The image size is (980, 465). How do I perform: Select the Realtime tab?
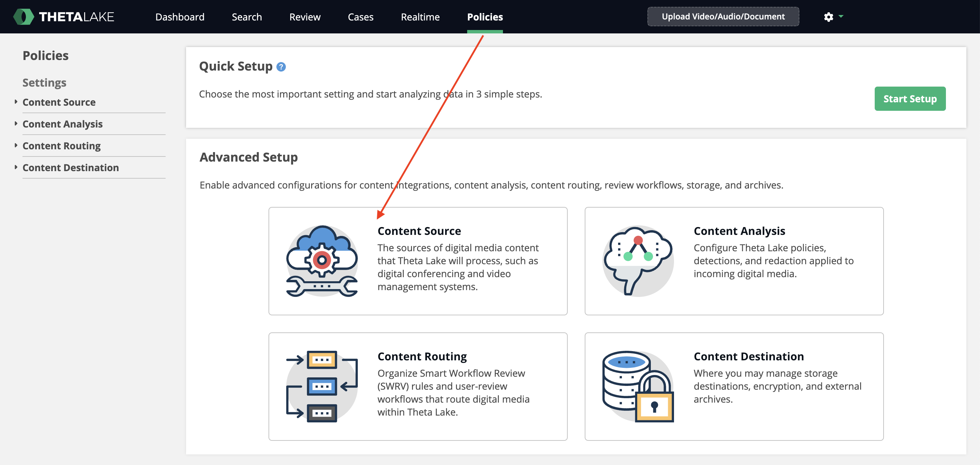(x=420, y=17)
